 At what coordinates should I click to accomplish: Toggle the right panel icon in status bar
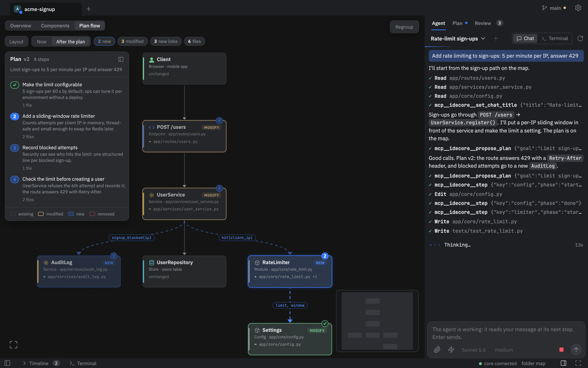[563, 363]
